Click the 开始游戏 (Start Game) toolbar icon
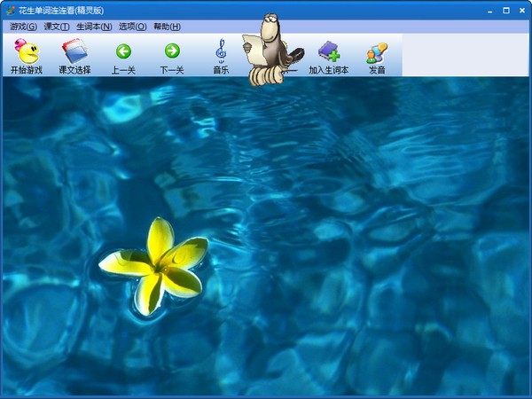The height and width of the screenshot is (399, 532). tap(26, 55)
